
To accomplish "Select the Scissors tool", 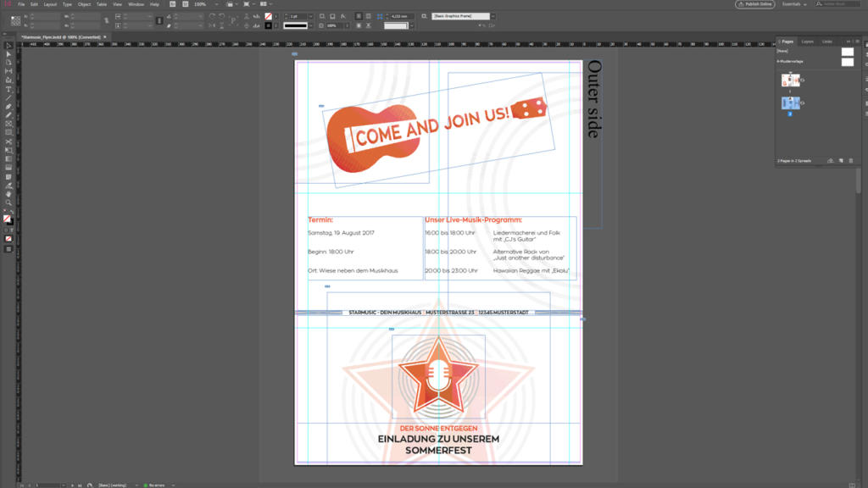I will [x=8, y=141].
